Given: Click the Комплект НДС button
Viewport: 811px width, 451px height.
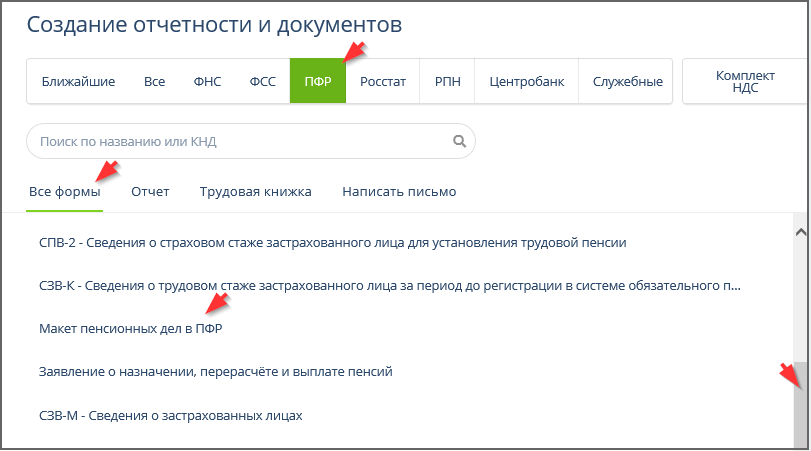Looking at the screenshot, I should (x=744, y=81).
